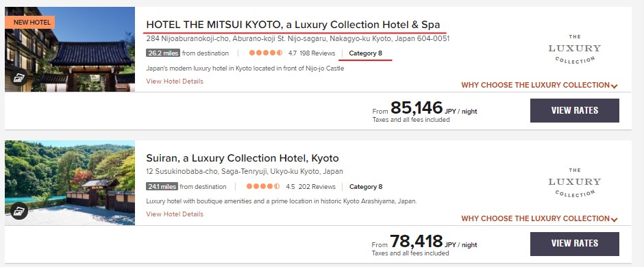644x267 pixels.
Task: Click the Luxury Collection logo for Mitsui Kyoto
Action: coord(575,49)
